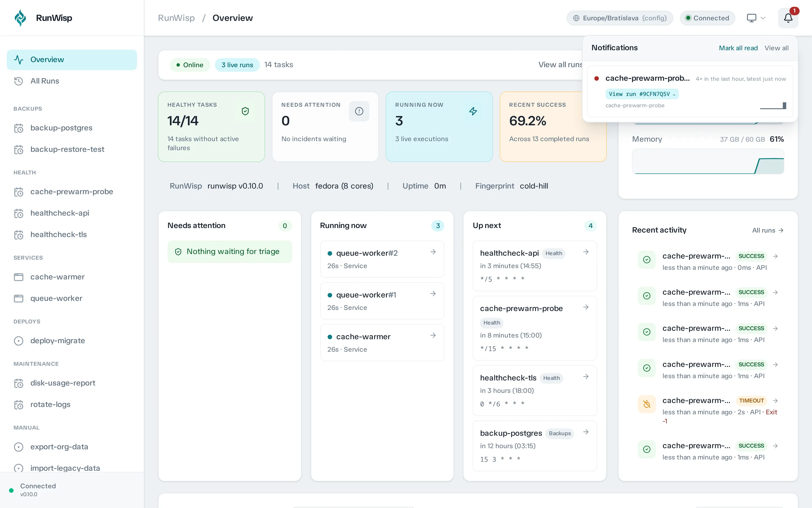The height and width of the screenshot is (508, 812).
Task: Click the healthcheck-tls schedule icon in sidebar
Action: pos(18,235)
